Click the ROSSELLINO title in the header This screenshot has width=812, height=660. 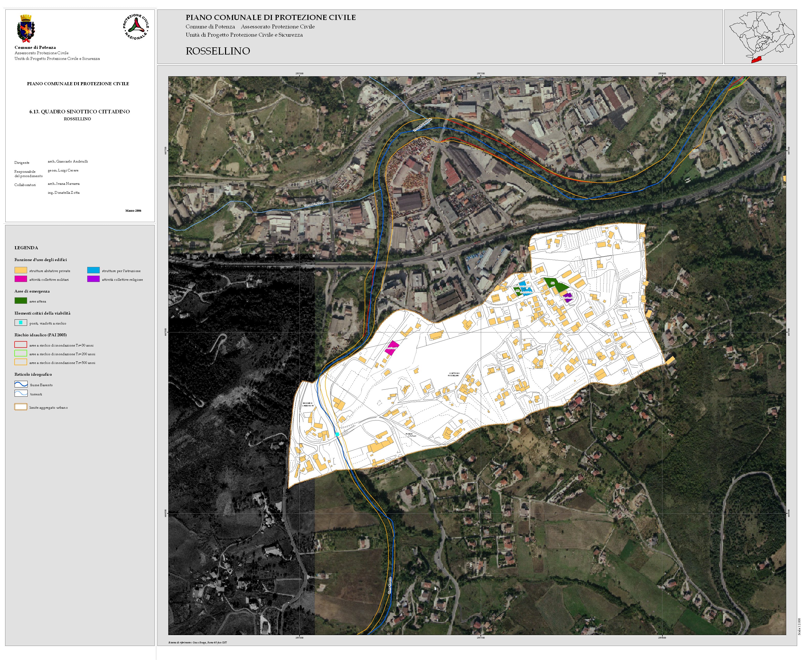[218, 51]
